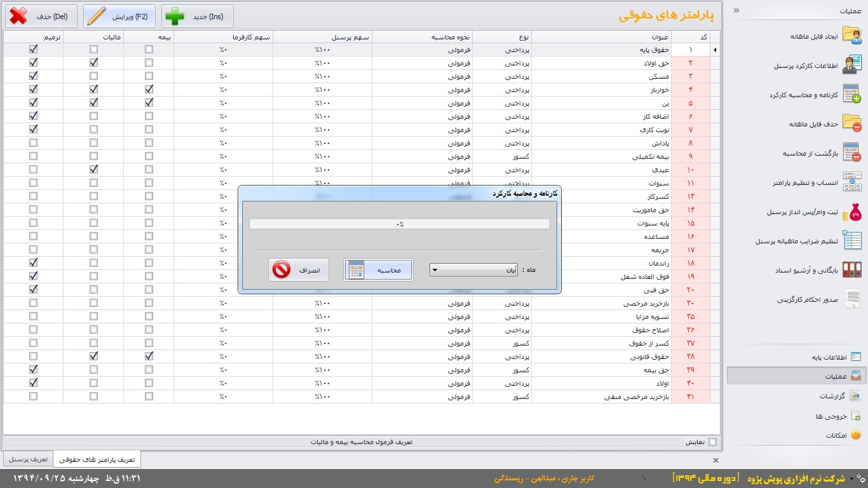
Task: Toggle the نمایش checkbox at bottom
Action: [712, 442]
